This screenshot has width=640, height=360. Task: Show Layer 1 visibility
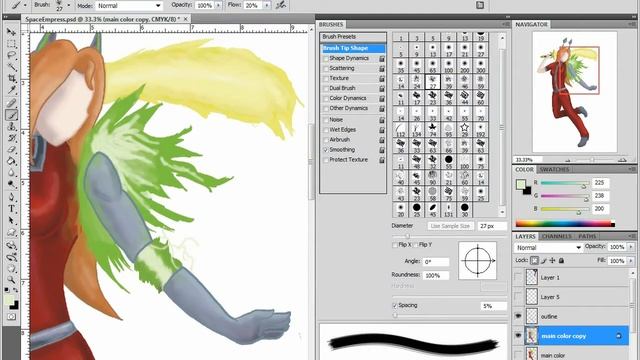[518, 277]
